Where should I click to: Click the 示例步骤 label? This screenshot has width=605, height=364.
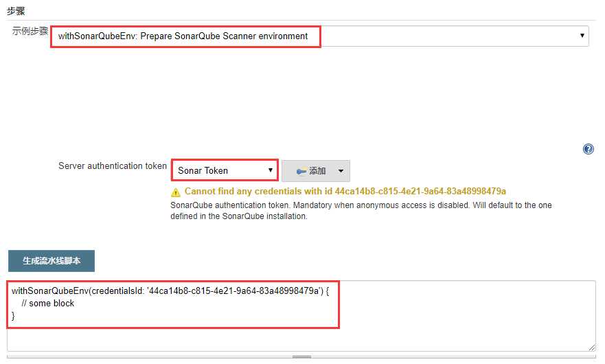30,31
